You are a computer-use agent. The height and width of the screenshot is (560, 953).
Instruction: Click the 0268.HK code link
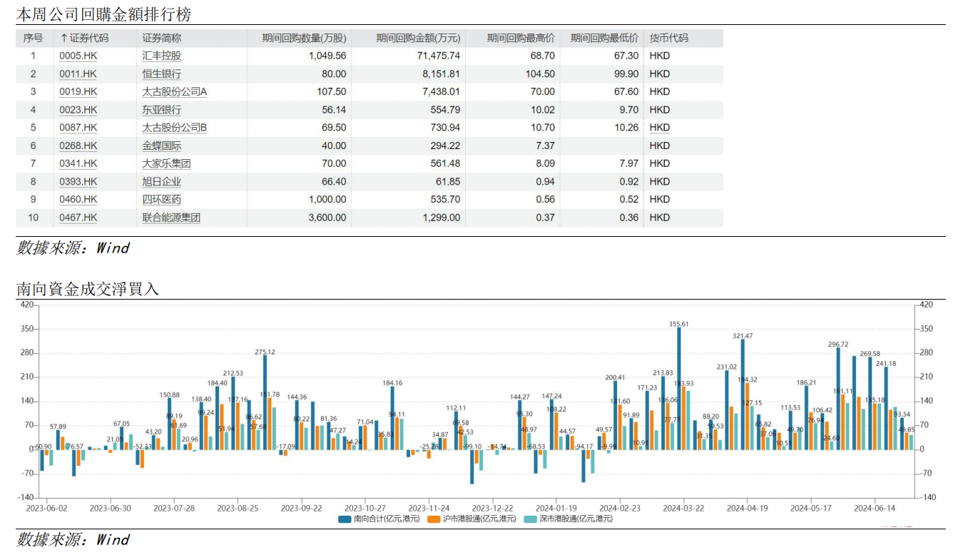tap(78, 146)
